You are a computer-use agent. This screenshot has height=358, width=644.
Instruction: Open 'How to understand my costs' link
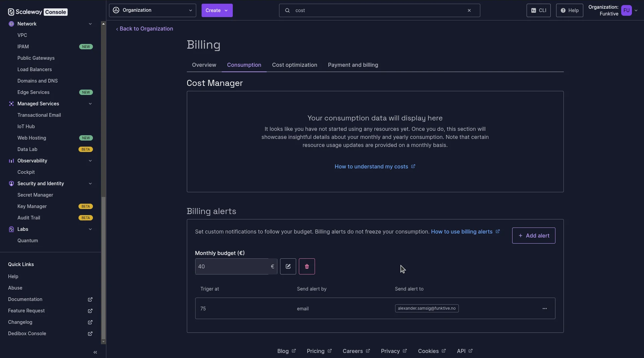375,167
